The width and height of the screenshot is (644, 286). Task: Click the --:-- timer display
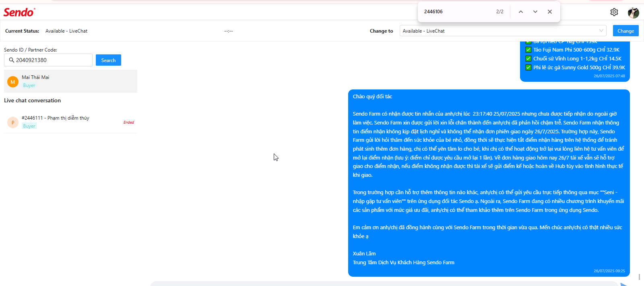229,31
